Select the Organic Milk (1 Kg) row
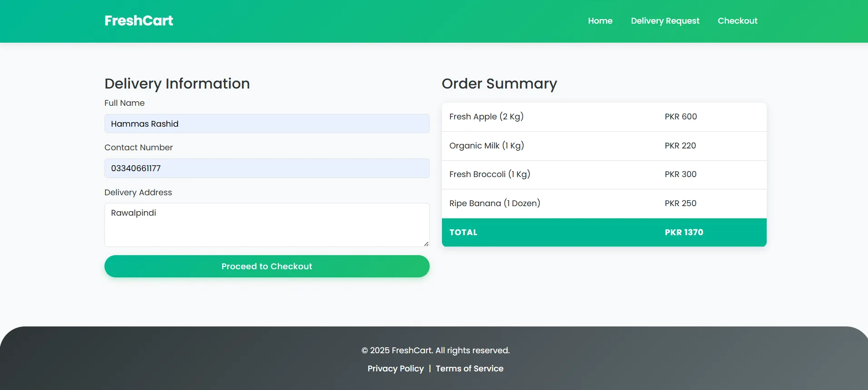The height and width of the screenshot is (390, 868). (x=604, y=146)
